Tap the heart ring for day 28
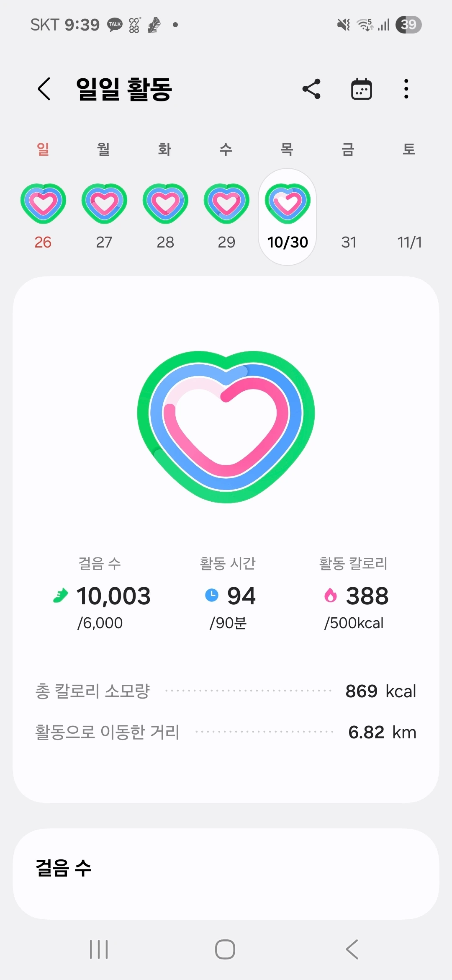Screen dimensions: 452x980 point(165,203)
